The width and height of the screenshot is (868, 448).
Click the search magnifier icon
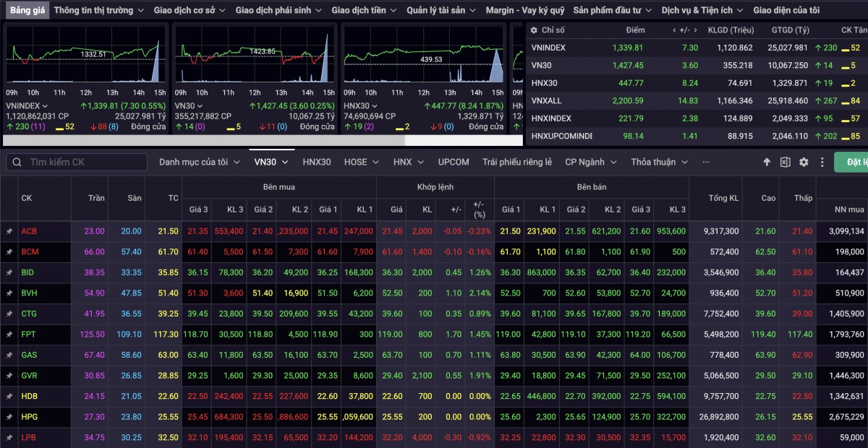point(17,163)
